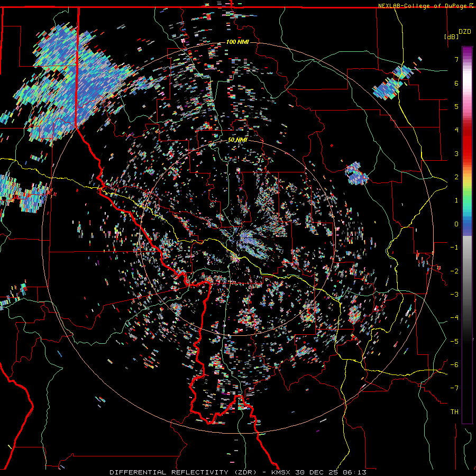Click the DZD legend title
Image resolution: width=476 pixels, height=476 pixels.
pyautogui.click(x=464, y=32)
